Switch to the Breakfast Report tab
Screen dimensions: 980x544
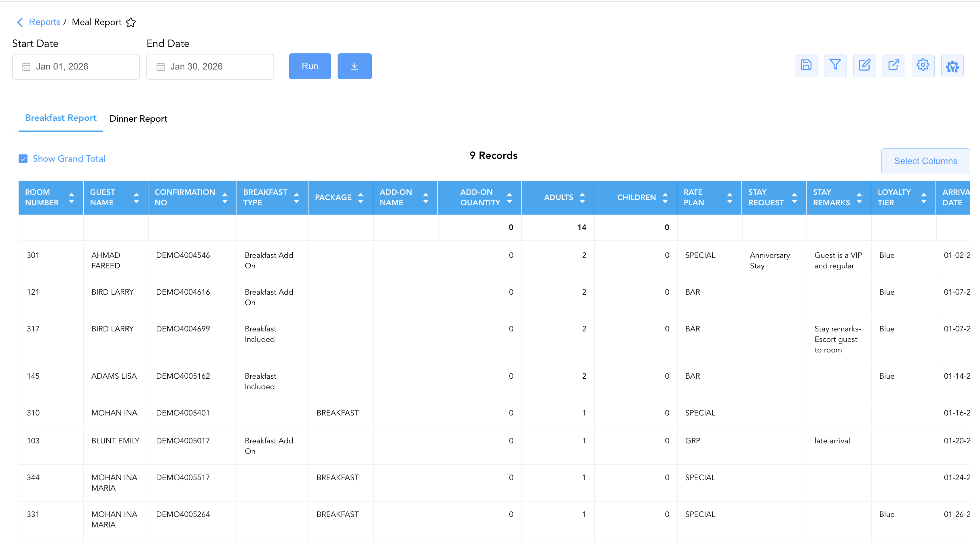click(x=61, y=118)
